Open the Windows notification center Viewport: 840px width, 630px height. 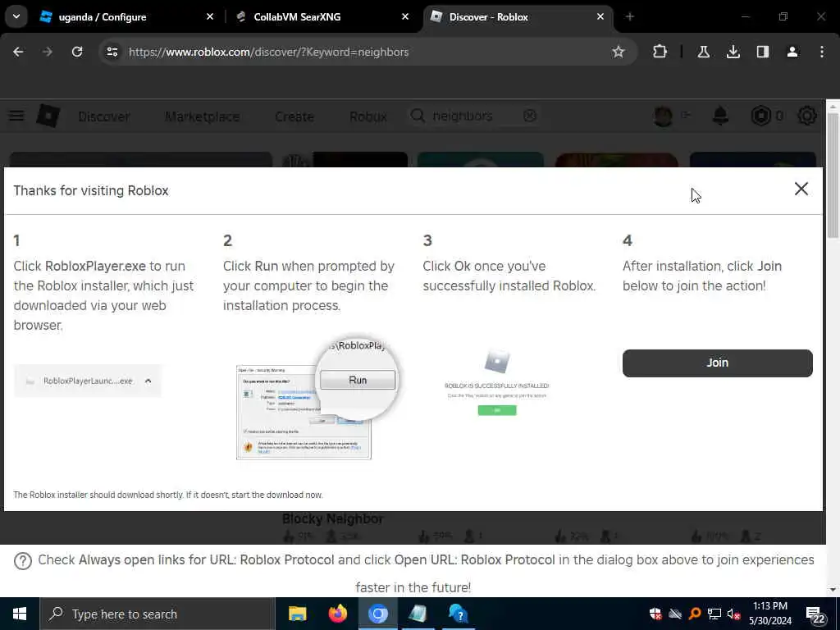[x=816, y=615]
